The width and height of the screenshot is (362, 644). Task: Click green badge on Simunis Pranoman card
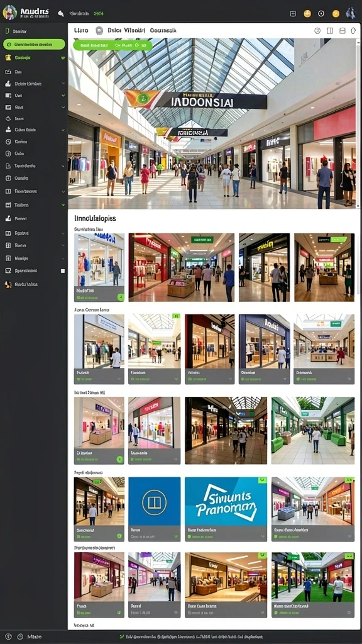[x=262, y=480]
